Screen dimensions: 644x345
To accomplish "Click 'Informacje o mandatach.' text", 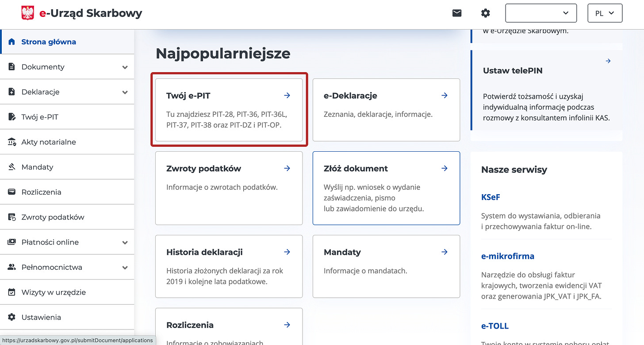I will [x=365, y=271].
